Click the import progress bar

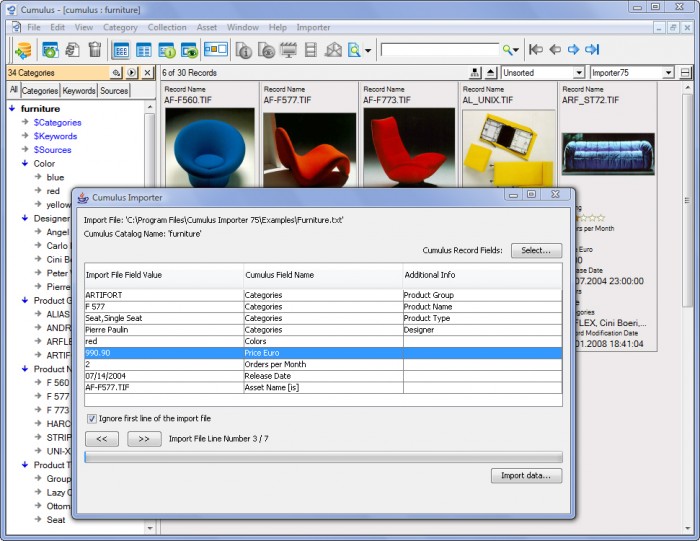pos(323,457)
